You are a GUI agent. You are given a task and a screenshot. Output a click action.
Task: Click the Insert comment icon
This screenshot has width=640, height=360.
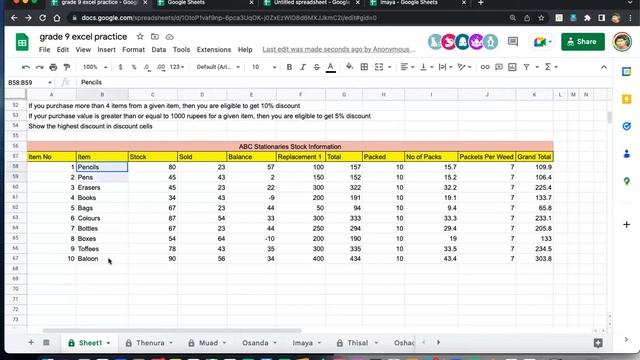(x=499, y=67)
